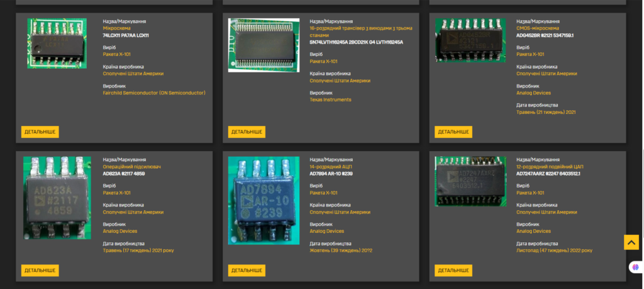The height and width of the screenshot is (289, 644).
Task: Click 'Analog Devices' in the AD7894 card
Action: pyautogui.click(x=327, y=232)
